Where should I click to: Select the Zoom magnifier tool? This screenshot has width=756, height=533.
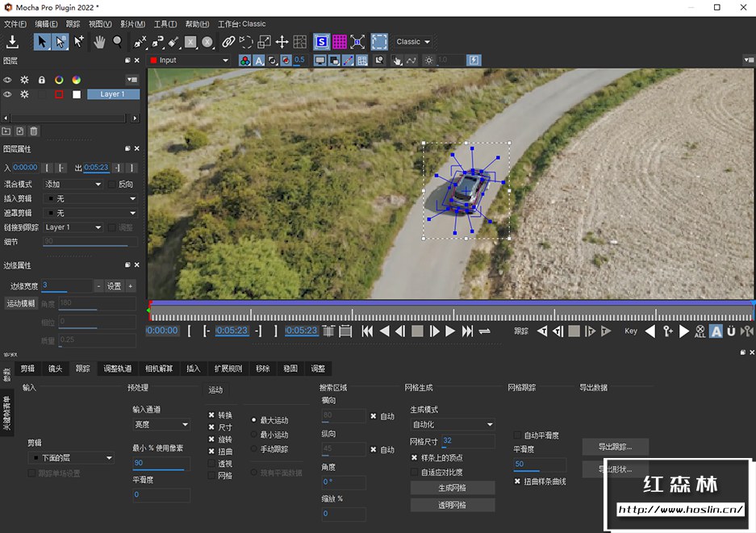(x=118, y=41)
